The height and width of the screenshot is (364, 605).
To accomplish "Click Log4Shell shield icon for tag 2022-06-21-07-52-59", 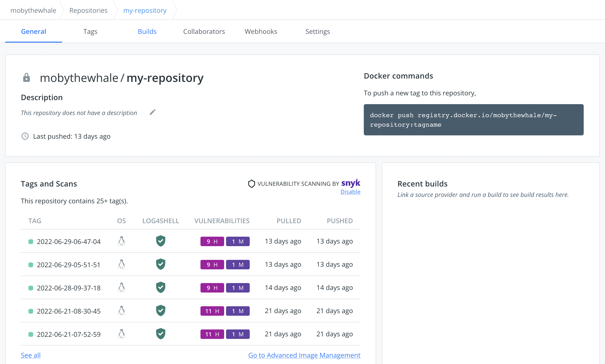I will [161, 334].
